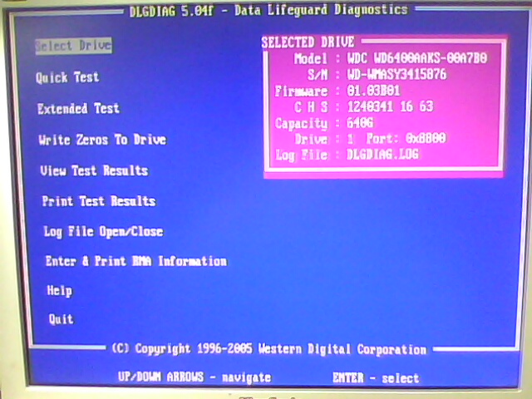The image size is (532, 399).
Task: Click the log file name DLGDIAG.LOG
Action: pyautogui.click(x=382, y=155)
